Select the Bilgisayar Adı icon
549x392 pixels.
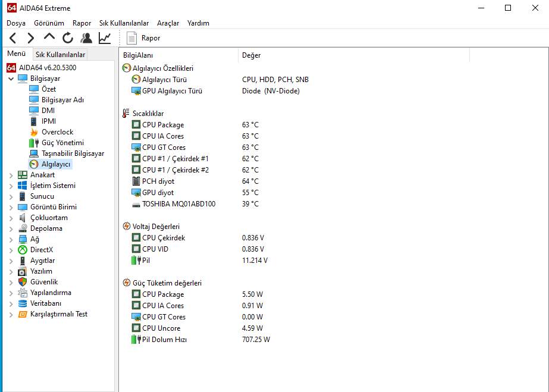pos(34,100)
